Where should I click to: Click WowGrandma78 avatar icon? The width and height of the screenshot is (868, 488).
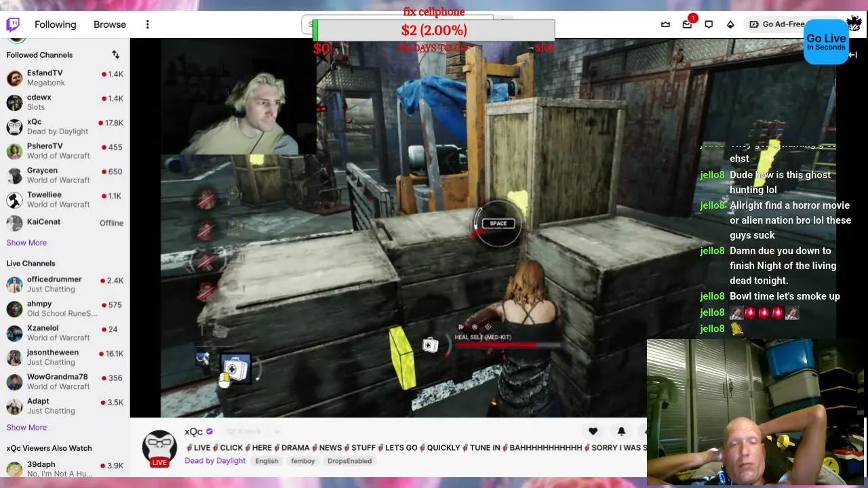click(x=14, y=382)
